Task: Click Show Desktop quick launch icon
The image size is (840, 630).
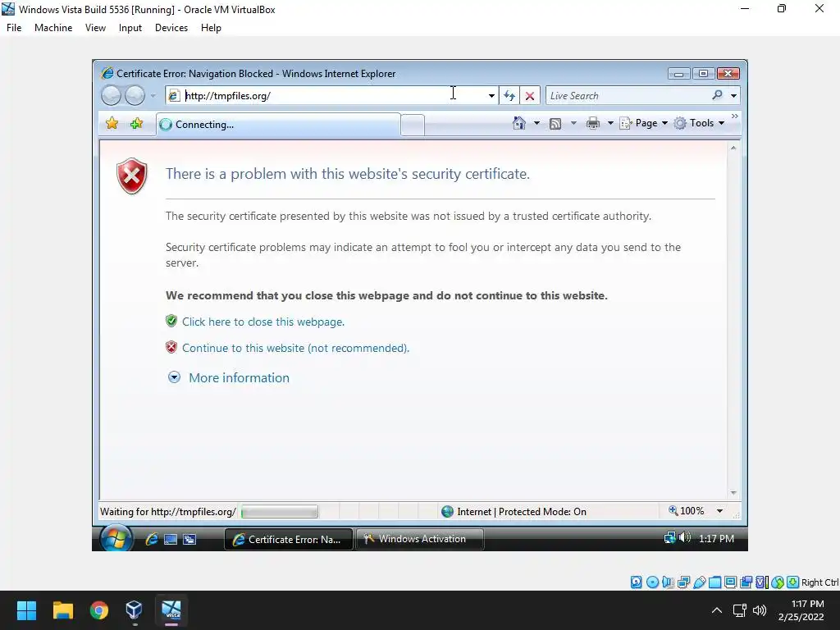Action: pyautogui.click(x=171, y=540)
